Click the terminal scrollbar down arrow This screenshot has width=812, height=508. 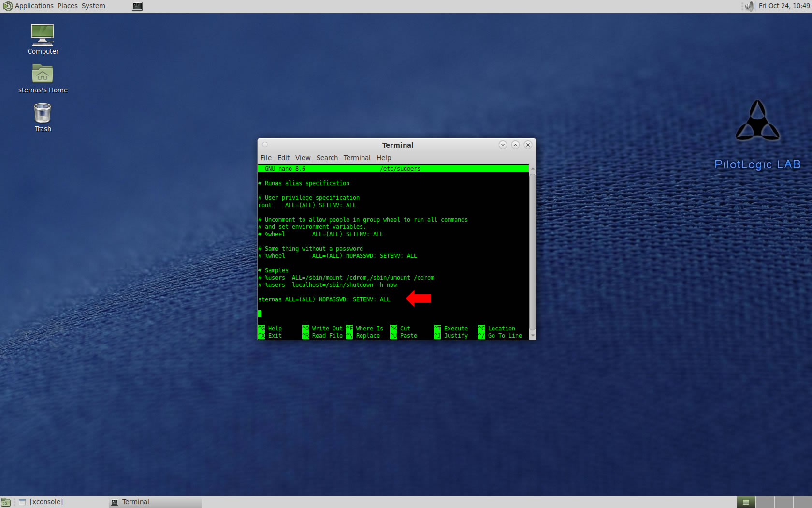533,336
